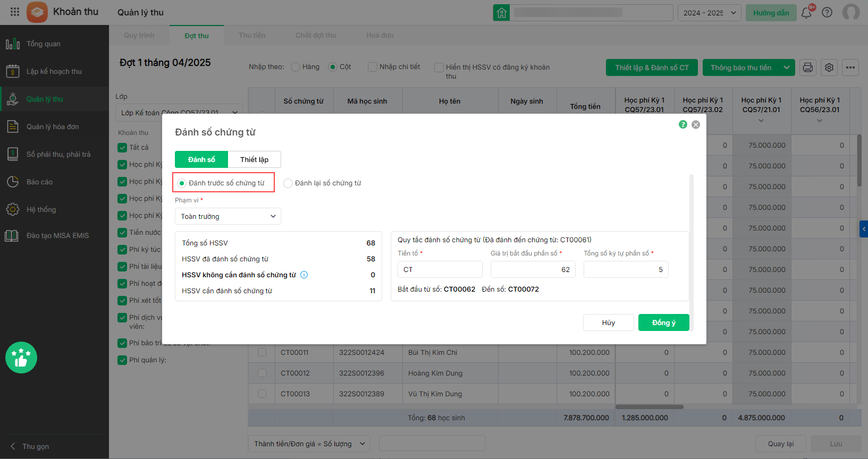
Task: Open the 2024 - 2025 school year dropdown
Action: pos(710,13)
